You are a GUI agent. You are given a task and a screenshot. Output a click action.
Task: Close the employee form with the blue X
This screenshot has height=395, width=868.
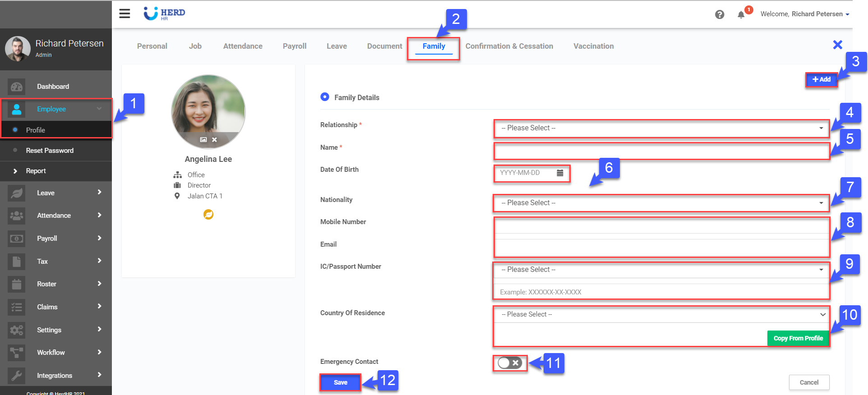click(837, 45)
